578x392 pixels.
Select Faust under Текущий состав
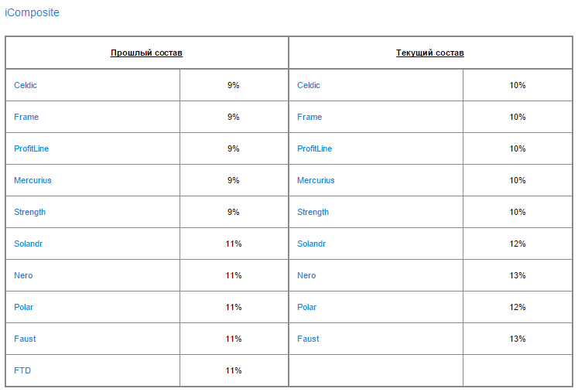[x=308, y=339]
